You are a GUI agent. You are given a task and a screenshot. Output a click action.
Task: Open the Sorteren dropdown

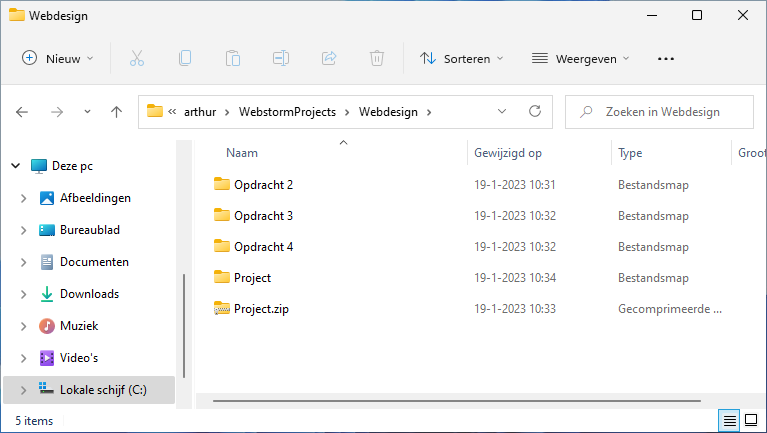[x=461, y=59]
